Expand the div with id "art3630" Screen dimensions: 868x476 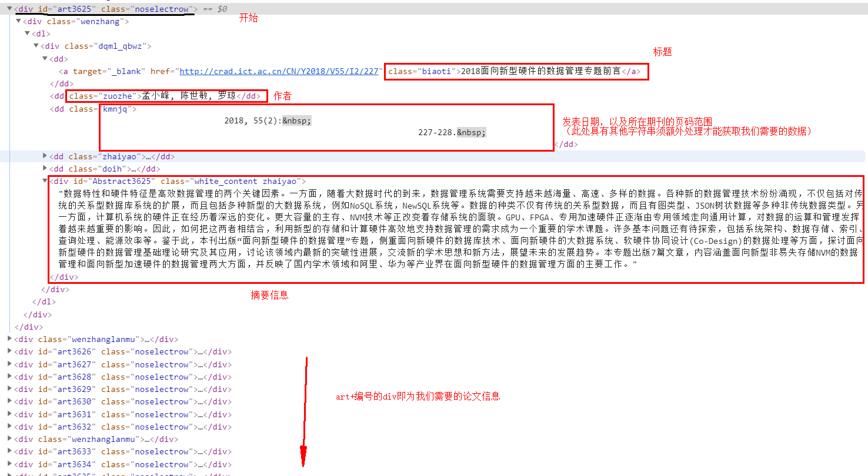(9, 401)
